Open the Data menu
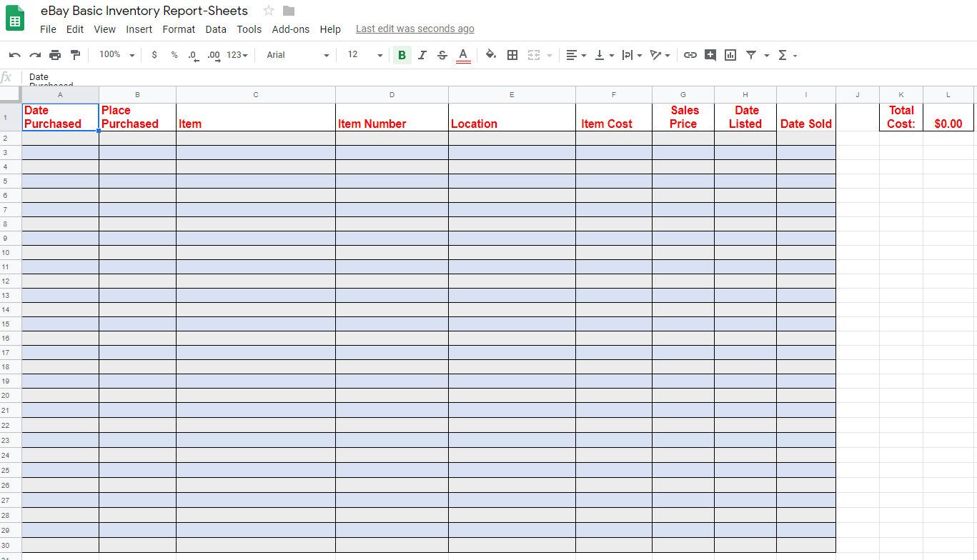This screenshot has height=560, width=977. (x=216, y=29)
